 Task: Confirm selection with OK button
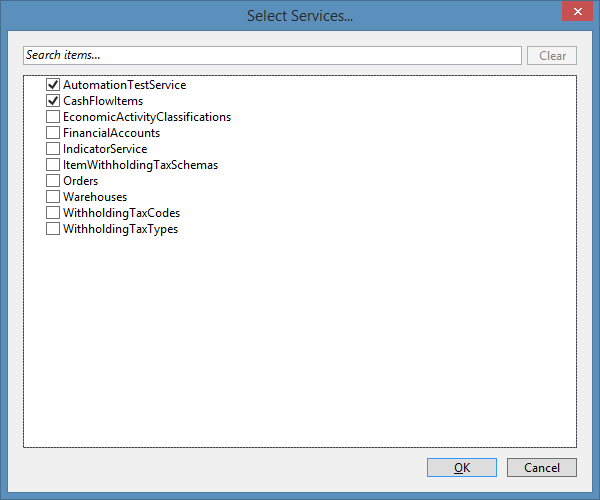pos(462,467)
